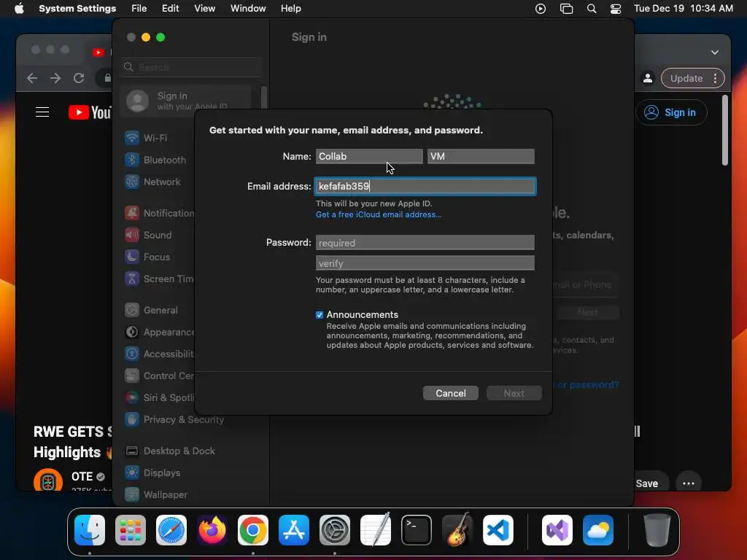Open the Apple menu
747x560 pixels.
click(19, 9)
